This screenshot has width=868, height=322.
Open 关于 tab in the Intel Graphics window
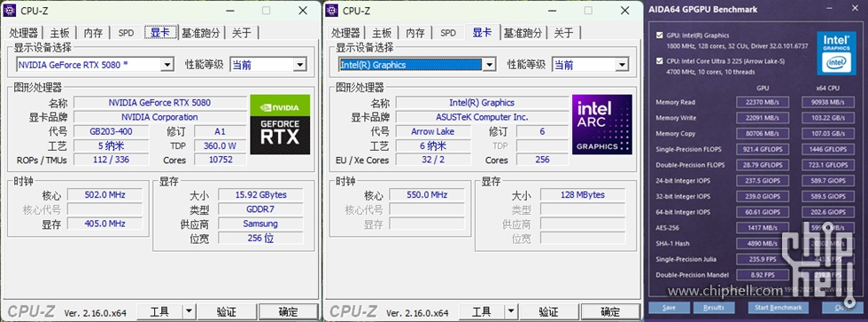(563, 33)
